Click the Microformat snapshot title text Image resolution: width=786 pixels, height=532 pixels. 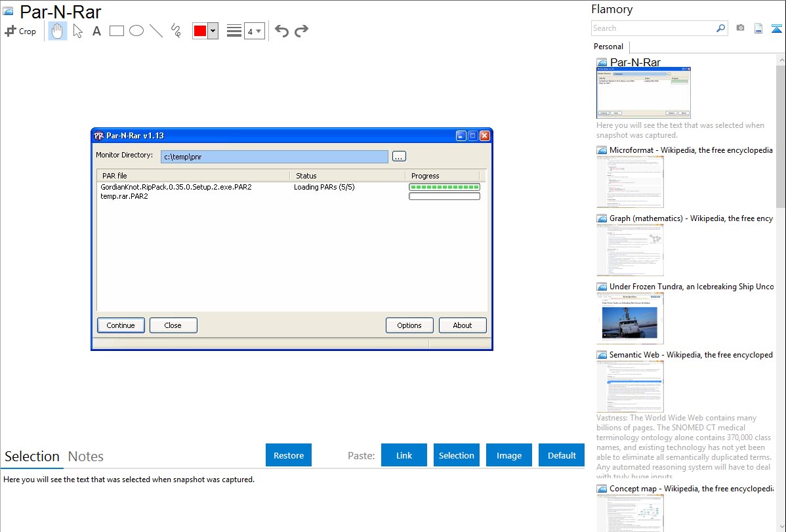pos(691,150)
